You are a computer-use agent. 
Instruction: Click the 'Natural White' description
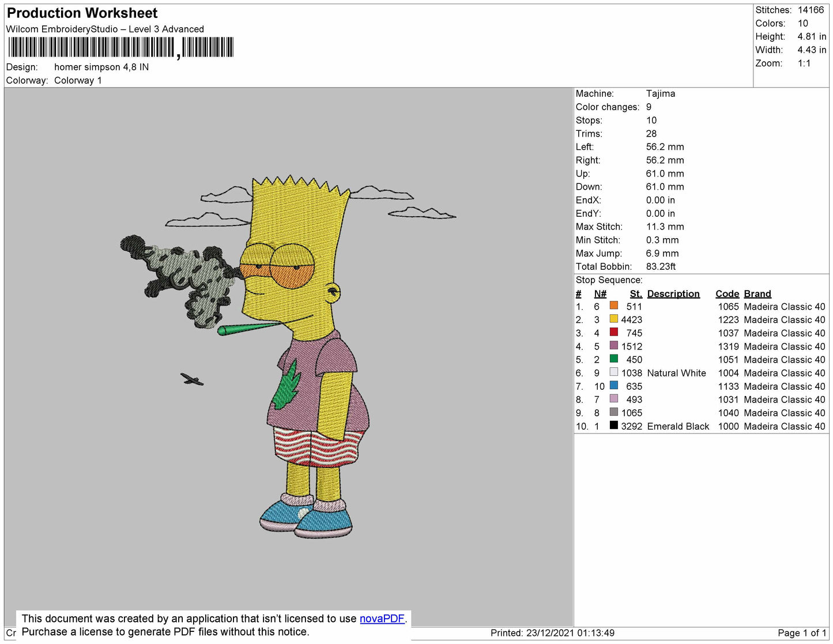coord(676,373)
